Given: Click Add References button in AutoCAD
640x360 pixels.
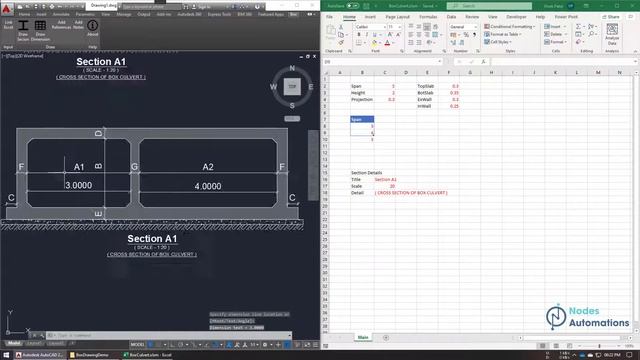Looking at the screenshot, I should point(61,25).
